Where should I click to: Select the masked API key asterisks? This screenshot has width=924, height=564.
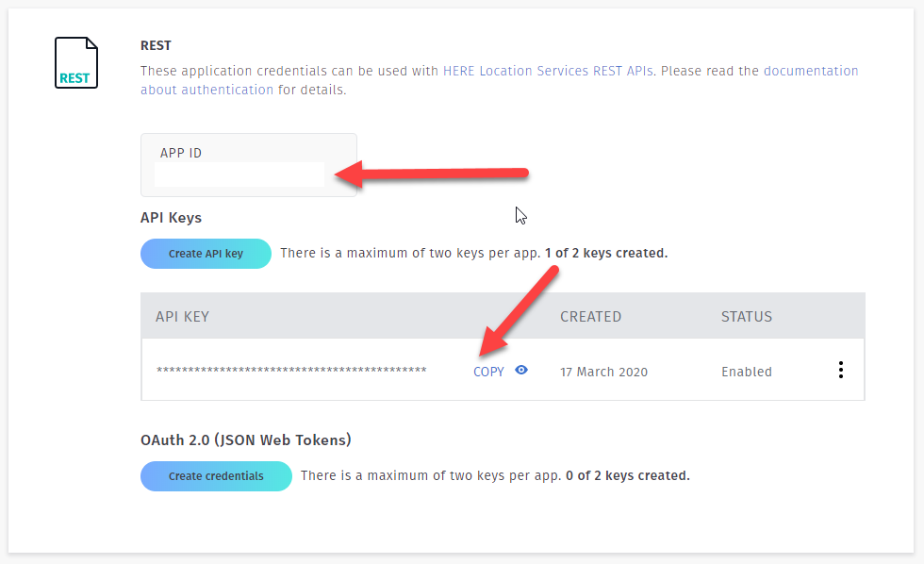point(291,372)
